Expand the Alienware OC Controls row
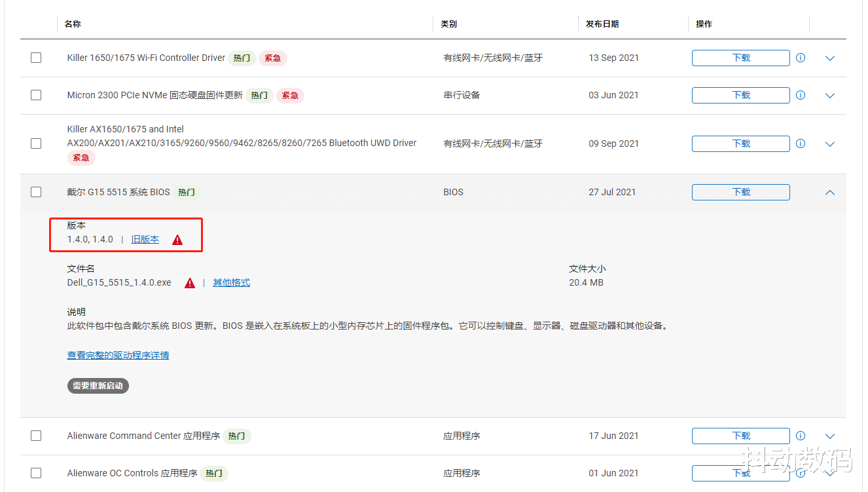The image size is (868, 492). click(829, 473)
